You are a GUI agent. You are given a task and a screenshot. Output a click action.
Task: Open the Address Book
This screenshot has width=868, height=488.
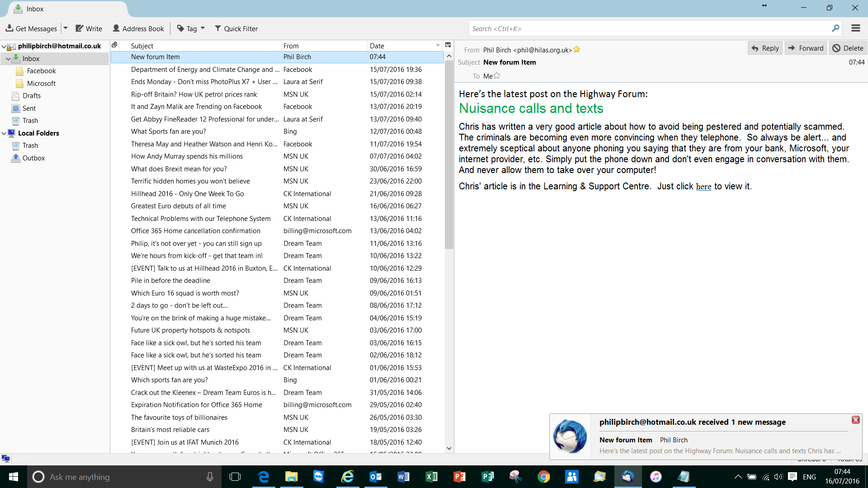coord(138,28)
